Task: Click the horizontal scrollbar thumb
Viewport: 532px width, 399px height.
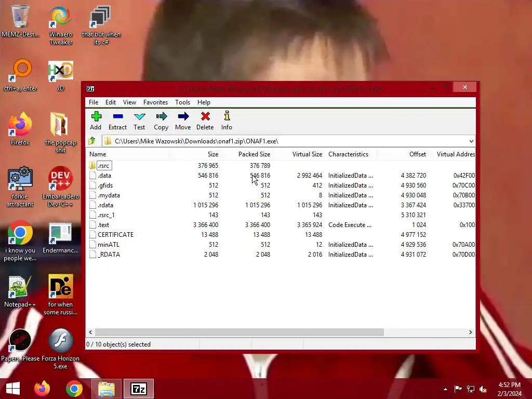Action: point(239,332)
